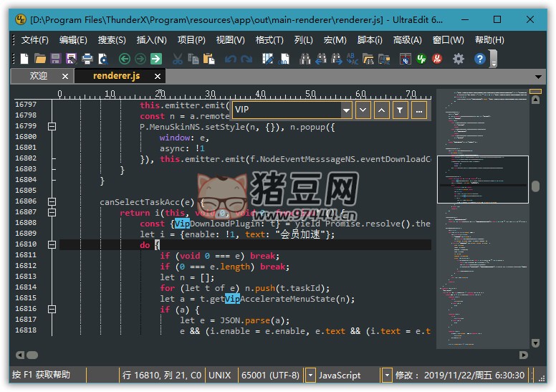Click the New File icon in toolbar
The width and height of the screenshot is (556, 392).
click(24, 59)
